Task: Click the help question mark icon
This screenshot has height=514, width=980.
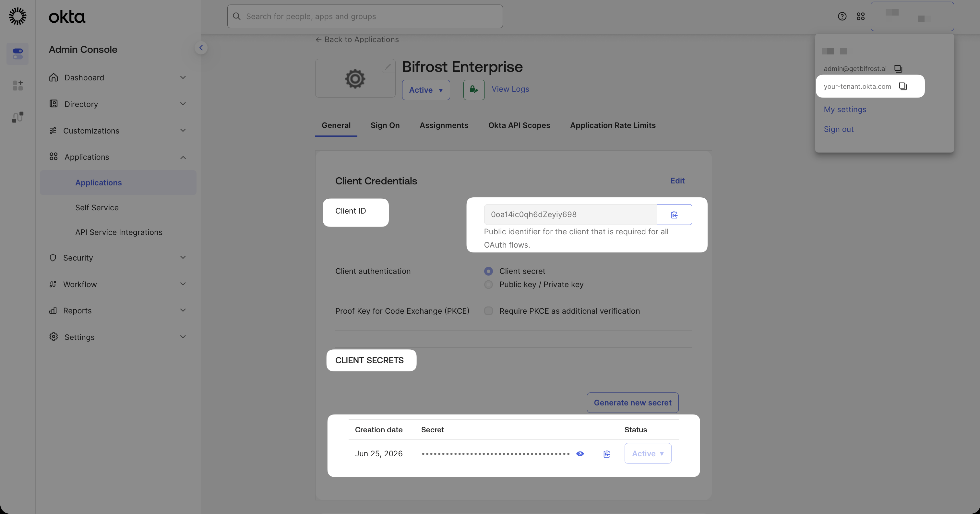Action: pos(842,16)
